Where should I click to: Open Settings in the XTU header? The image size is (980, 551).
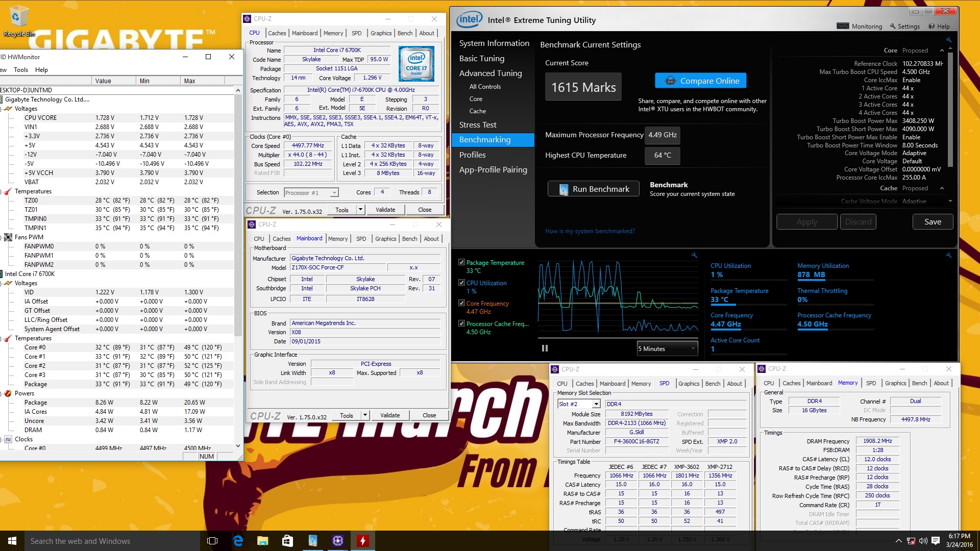coord(905,26)
